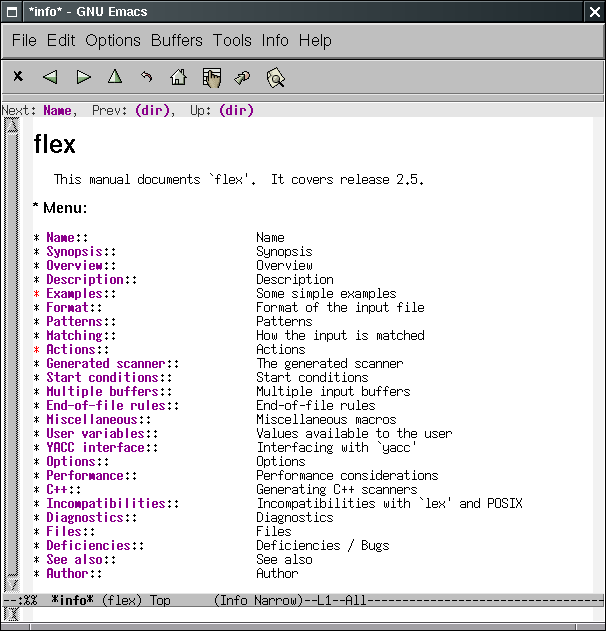The image size is (606, 631).
Task: Follow the Up: (dir) header link
Action: 236,111
